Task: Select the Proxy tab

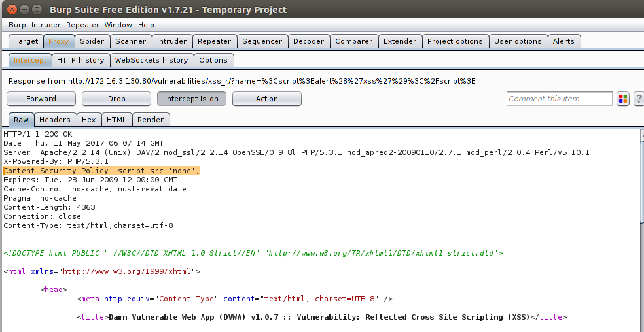Action: (59, 41)
